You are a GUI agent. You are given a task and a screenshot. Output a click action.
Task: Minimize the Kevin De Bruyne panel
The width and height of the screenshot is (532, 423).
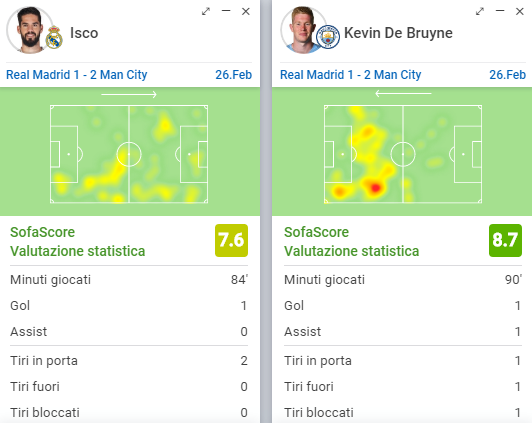tap(500, 11)
